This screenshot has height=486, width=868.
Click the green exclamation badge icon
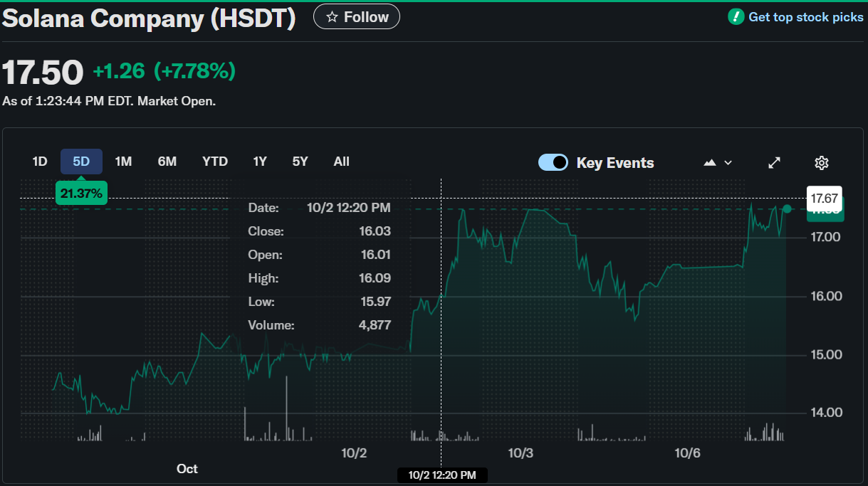736,17
